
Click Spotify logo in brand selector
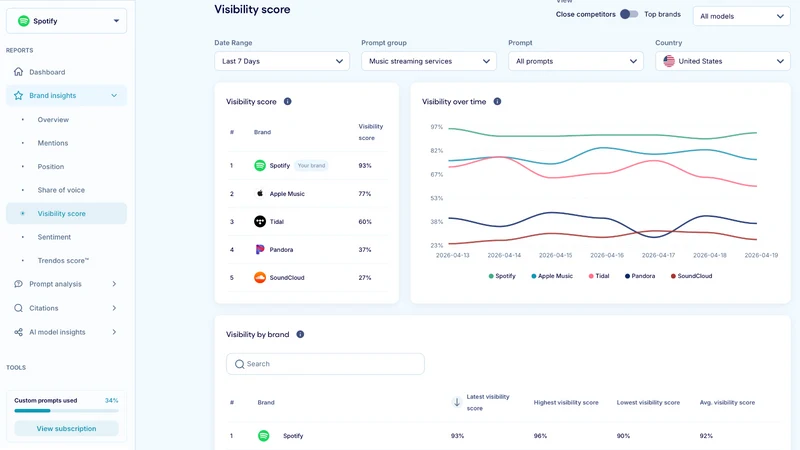click(x=23, y=21)
